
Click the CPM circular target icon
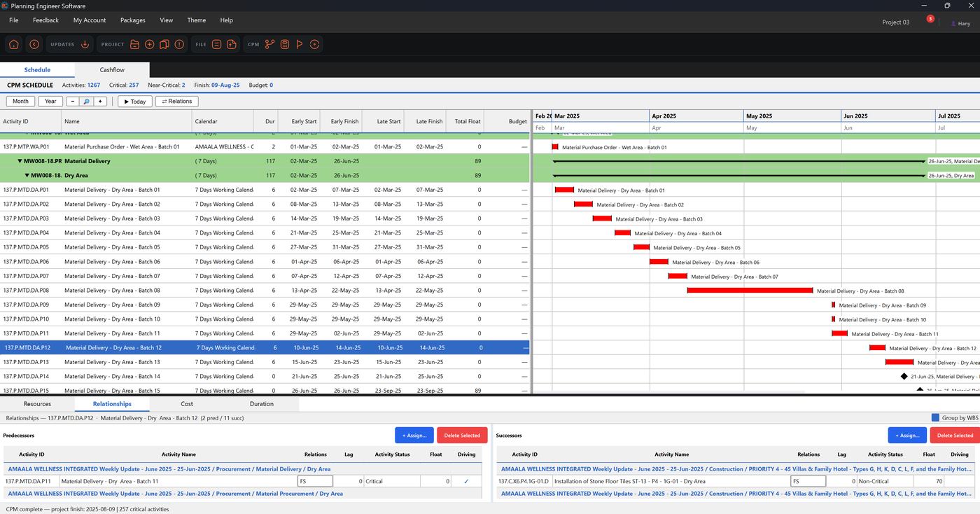pyautogui.click(x=315, y=44)
